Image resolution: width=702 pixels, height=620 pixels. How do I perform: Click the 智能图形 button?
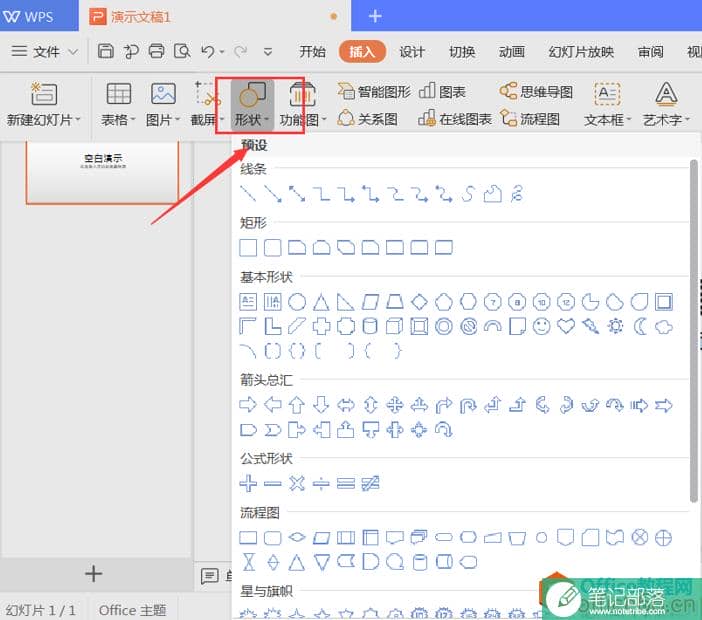pos(374,92)
